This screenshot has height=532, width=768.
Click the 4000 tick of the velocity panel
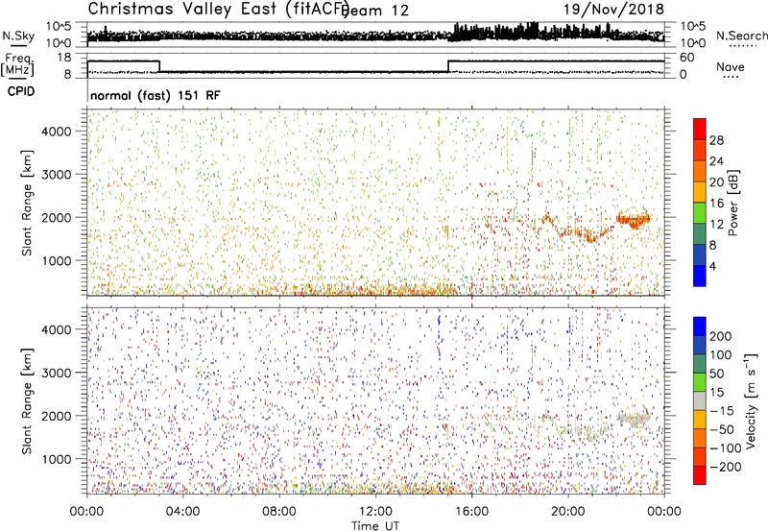tap(57, 329)
